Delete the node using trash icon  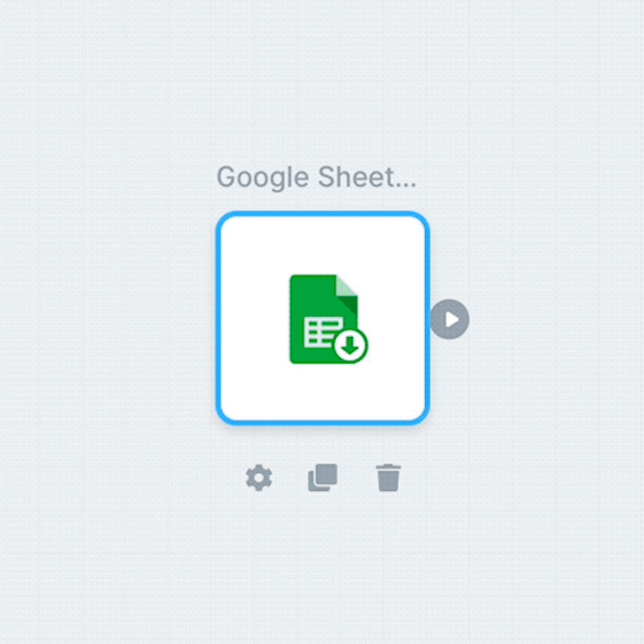pyautogui.click(x=388, y=478)
